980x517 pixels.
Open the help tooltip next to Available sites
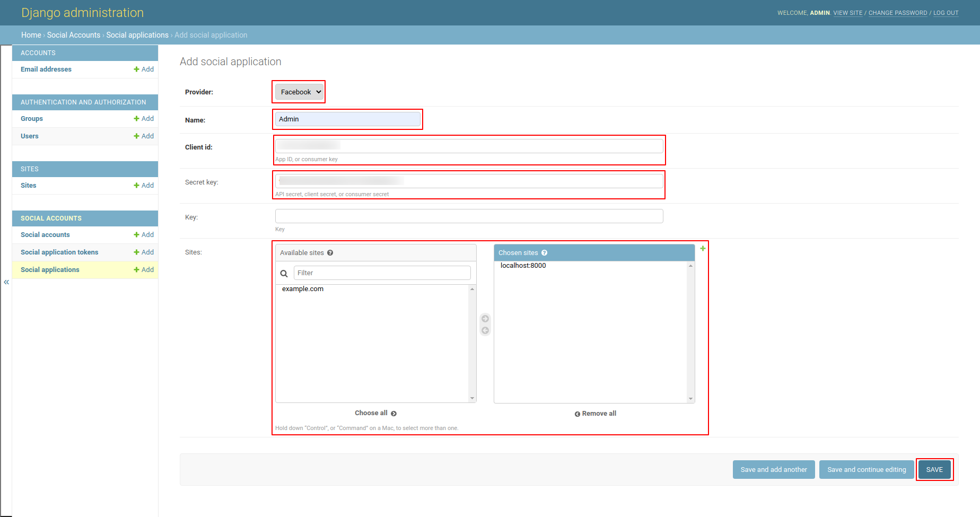point(330,253)
